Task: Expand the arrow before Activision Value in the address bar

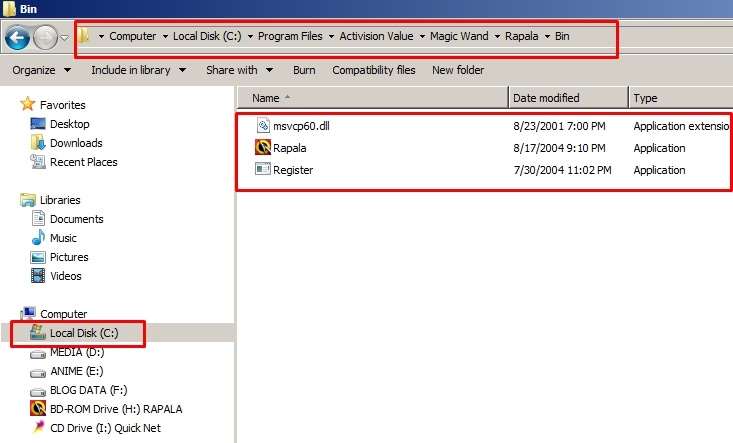Action: [x=331, y=36]
